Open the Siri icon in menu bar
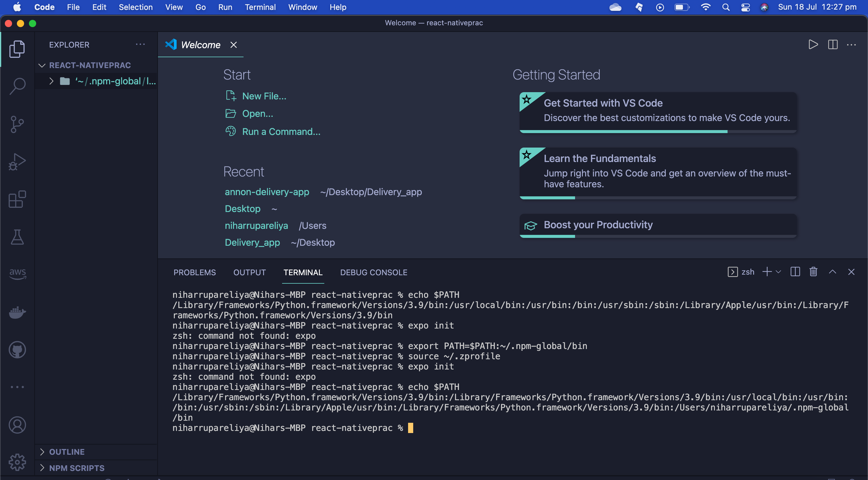The height and width of the screenshot is (480, 868). tap(764, 7)
